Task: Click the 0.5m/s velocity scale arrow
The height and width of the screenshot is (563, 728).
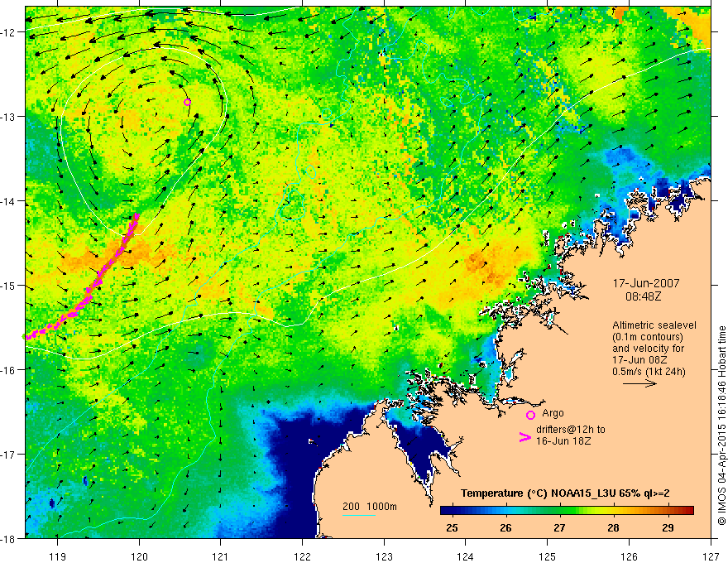Action: click(x=639, y=383)
